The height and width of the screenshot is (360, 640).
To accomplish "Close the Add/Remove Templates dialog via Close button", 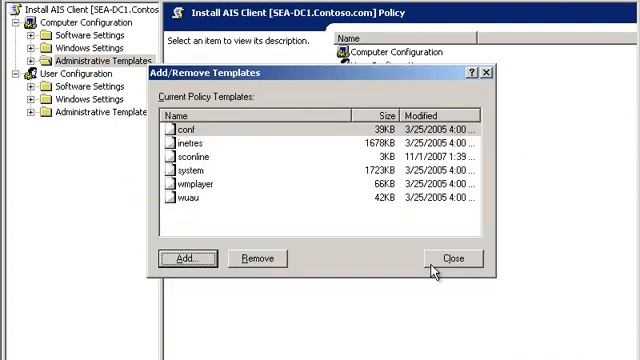I will click(453, 258).
